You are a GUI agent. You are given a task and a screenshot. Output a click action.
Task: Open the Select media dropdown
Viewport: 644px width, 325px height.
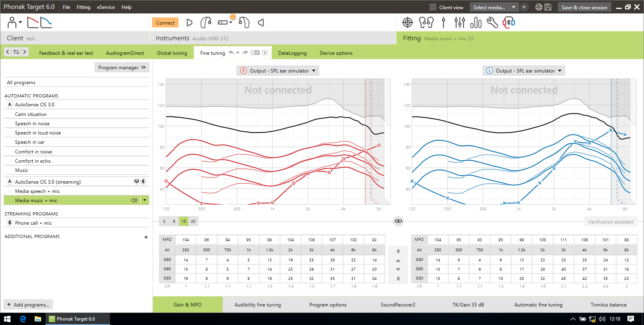(494, 7)
